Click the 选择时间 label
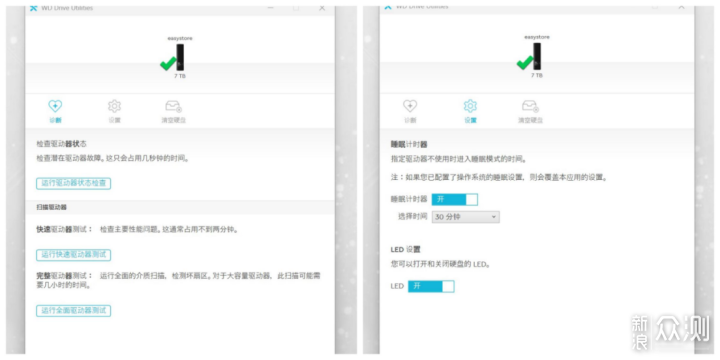Image resolution: width=720 pixels, height=360 pixels. (412, 217)
